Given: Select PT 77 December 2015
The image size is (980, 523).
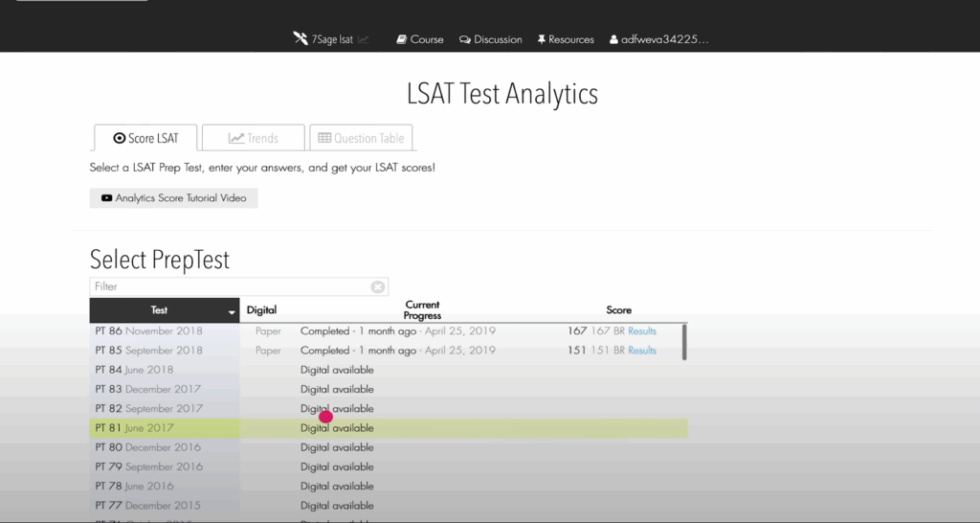Looking at the screenshot, I should click(x=148, y=506).
